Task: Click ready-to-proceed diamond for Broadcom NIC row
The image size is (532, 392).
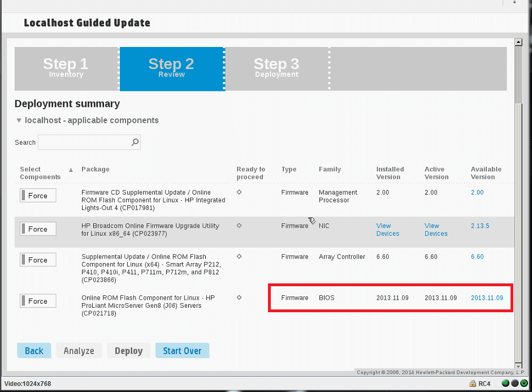Action: (x=239, y=225)
